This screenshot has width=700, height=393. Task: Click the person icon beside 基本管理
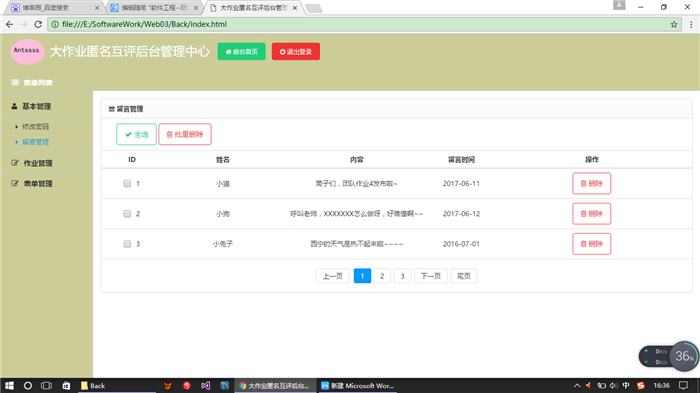(x=14, y=106)
